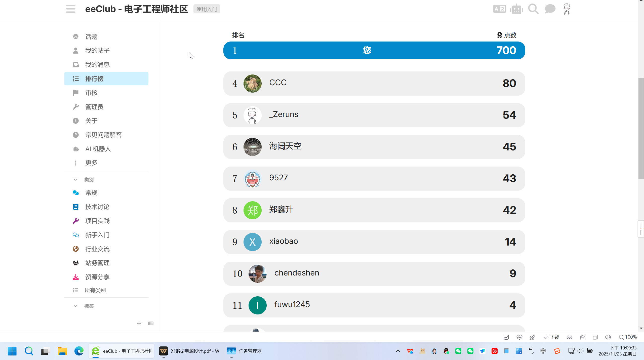The height and width of the screenshot is (360, 644).
Task: Click the plus icon at sidebar bottom
Action: pos(139,323)
